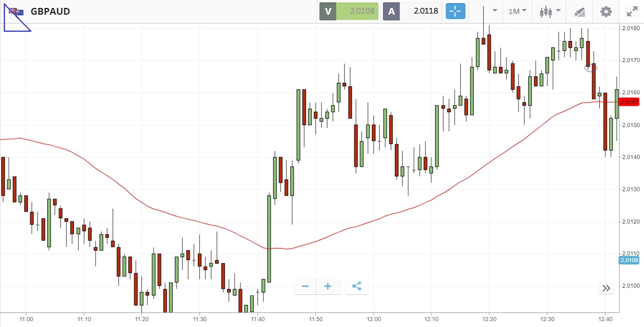This screenshot has height=327, width=644.
Task: Open the indicators drawing tool
Action: [579, 12]
